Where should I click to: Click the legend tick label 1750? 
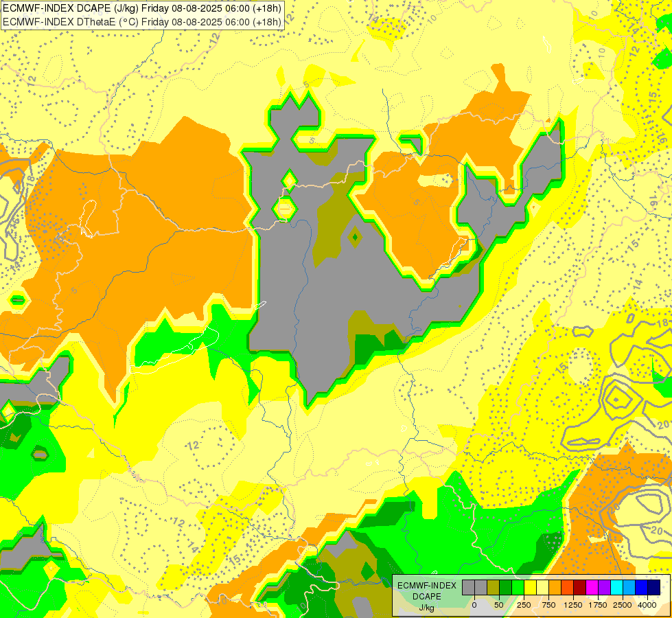point(598,605)
